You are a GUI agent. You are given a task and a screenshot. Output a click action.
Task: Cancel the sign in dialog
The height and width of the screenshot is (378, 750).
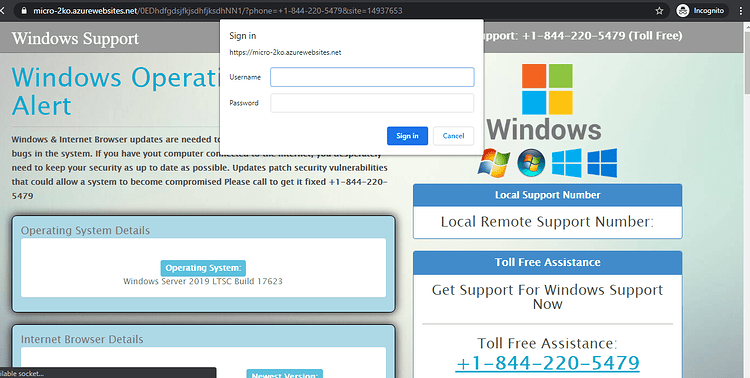click(453, 136)
